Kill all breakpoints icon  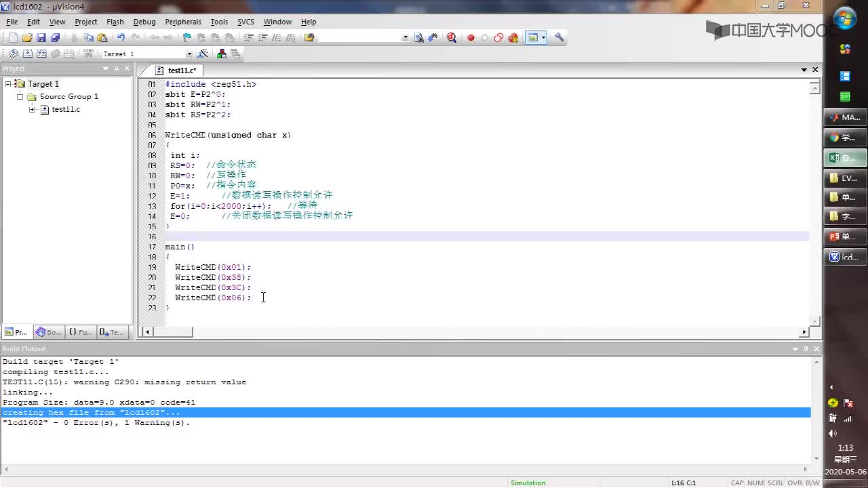[x=513, y=38]
